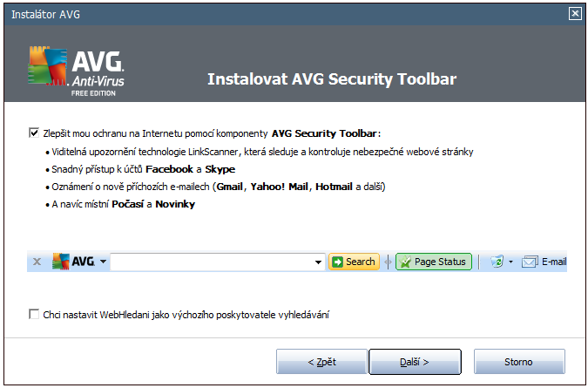The height and width of the screenshot is (388, 588).
Task: Click the AVG Anti-Virus Free Edition logo
Action: [78, 73]
